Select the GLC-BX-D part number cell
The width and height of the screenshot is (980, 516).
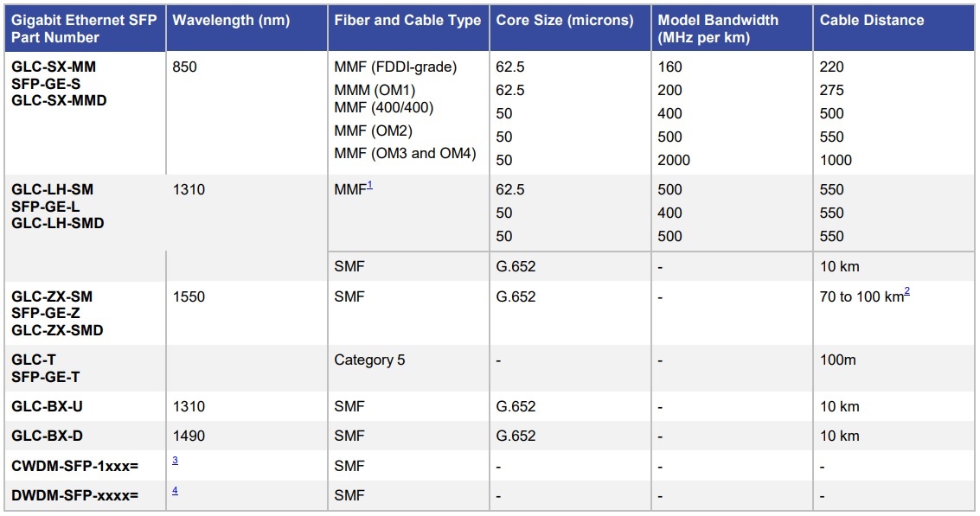coord(48,436)
